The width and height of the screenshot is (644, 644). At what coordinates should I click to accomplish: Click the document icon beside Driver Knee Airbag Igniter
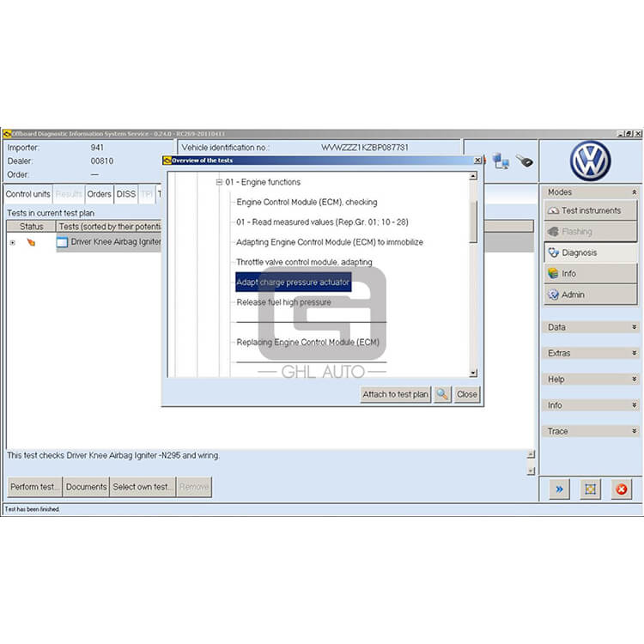(x=62, y=242)
